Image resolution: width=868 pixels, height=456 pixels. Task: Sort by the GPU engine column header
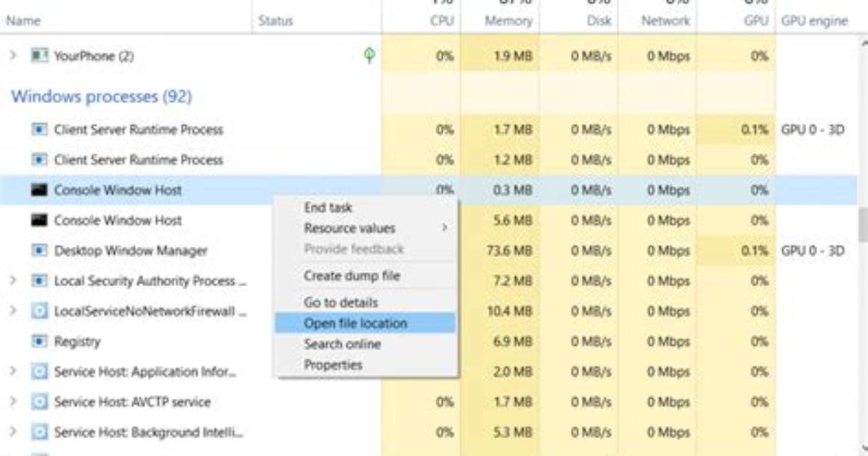[814, 21]
